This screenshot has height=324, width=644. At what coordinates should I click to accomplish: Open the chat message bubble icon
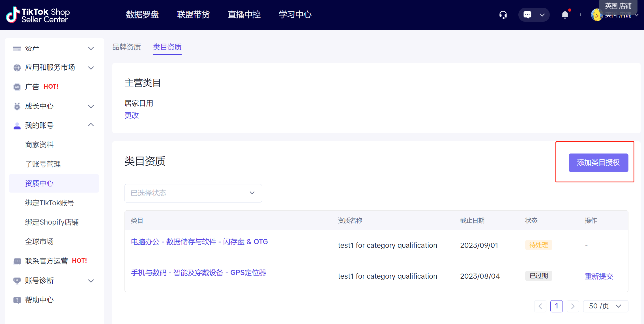[x=527, y=15]
